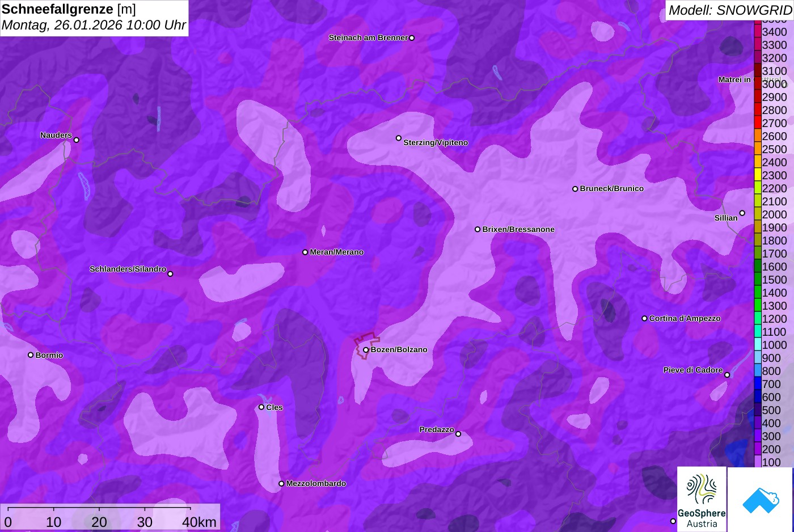Click the Predazzo label text

click(437, 429)
